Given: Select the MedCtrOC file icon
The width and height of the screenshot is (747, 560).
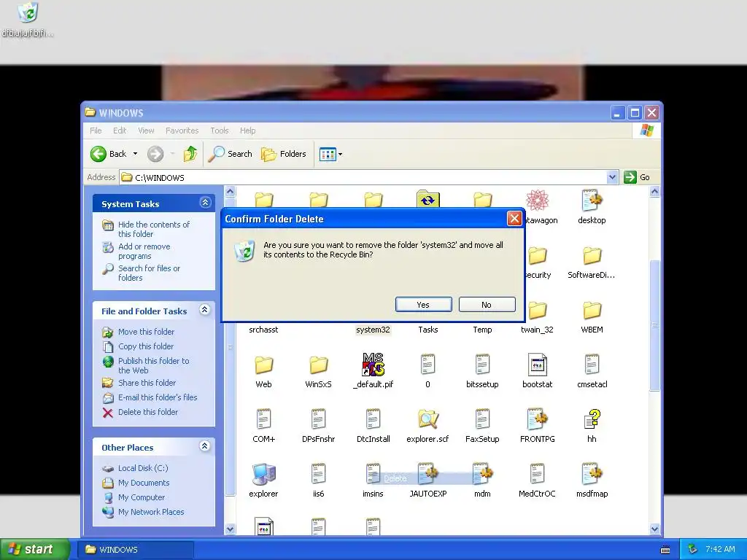Looking at the screenshot, I should click(538, 474).
